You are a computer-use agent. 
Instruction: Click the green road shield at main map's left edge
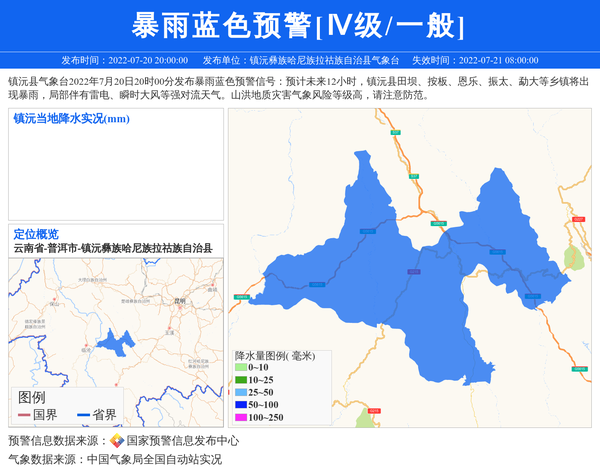[241, 296]
